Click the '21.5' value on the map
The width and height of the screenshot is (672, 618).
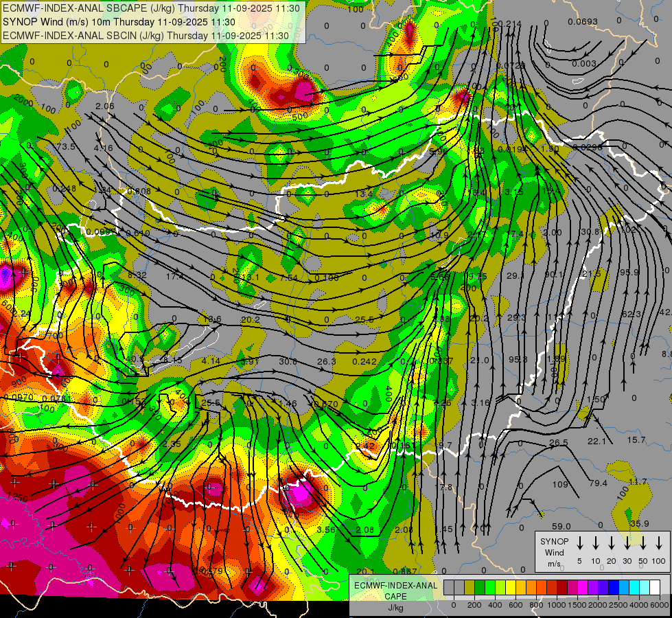[592, 274]
